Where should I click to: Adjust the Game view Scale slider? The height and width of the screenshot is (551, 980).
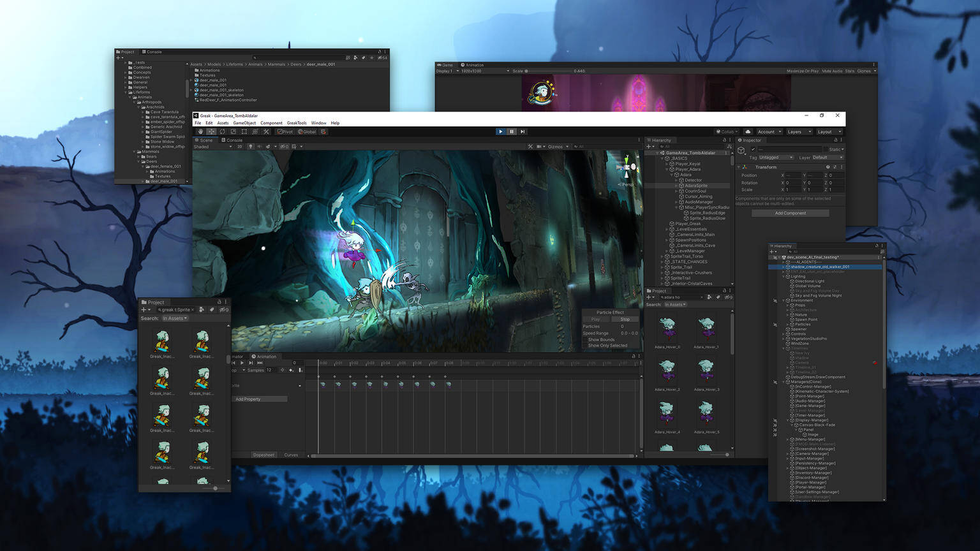click(527, 71)
